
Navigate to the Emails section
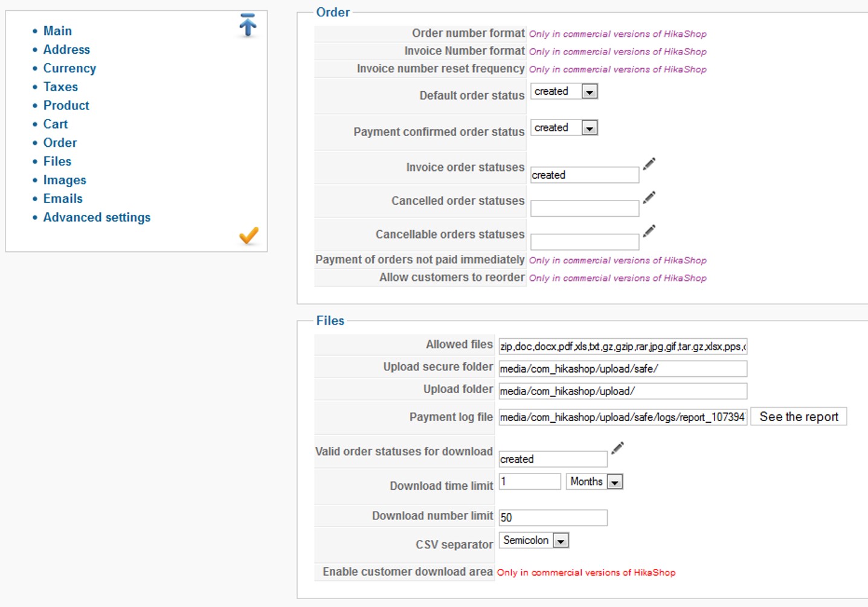pos(63,199)
